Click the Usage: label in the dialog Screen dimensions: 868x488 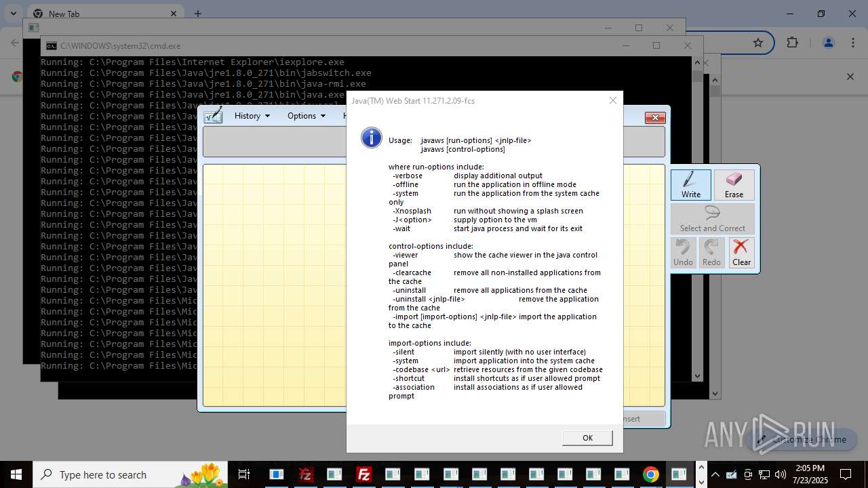[400, 140]
